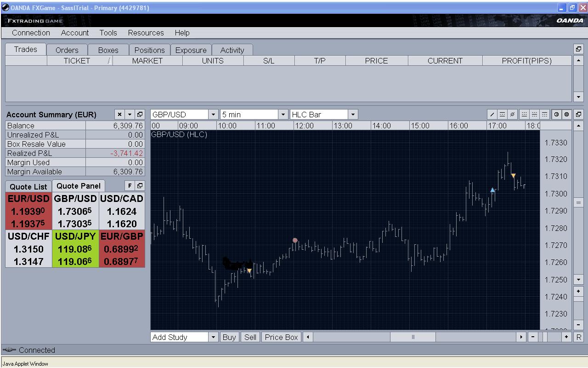Image resolution: width=588 pixels, height=368 pixels.
Task: Switch to the Positions tab
Action: 150,50
